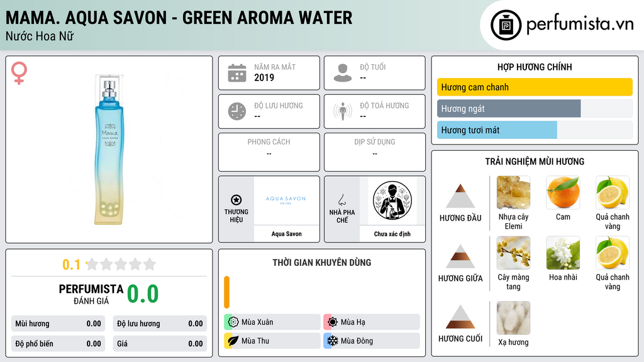This screenshot has width=644, height=362.
Task: Click the Cam note label
Action: [x=563, y=217]
